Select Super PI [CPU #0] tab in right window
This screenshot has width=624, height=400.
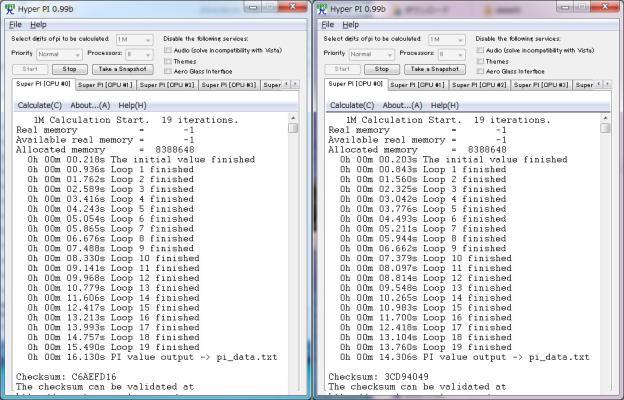(356, 84)
